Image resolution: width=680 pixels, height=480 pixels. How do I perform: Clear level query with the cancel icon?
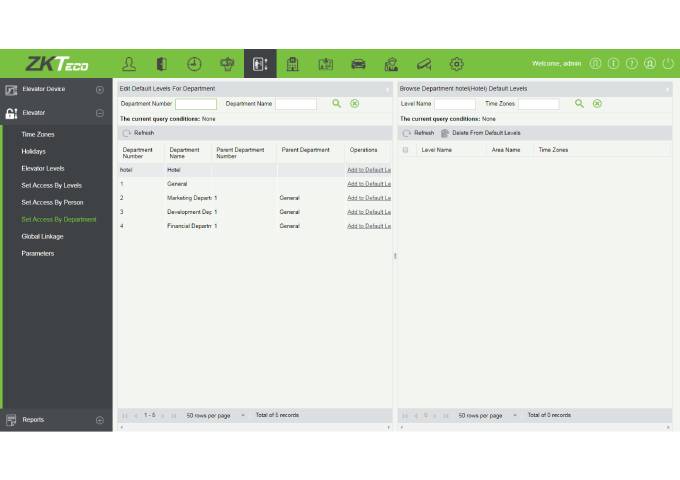(x=597, y=103)
